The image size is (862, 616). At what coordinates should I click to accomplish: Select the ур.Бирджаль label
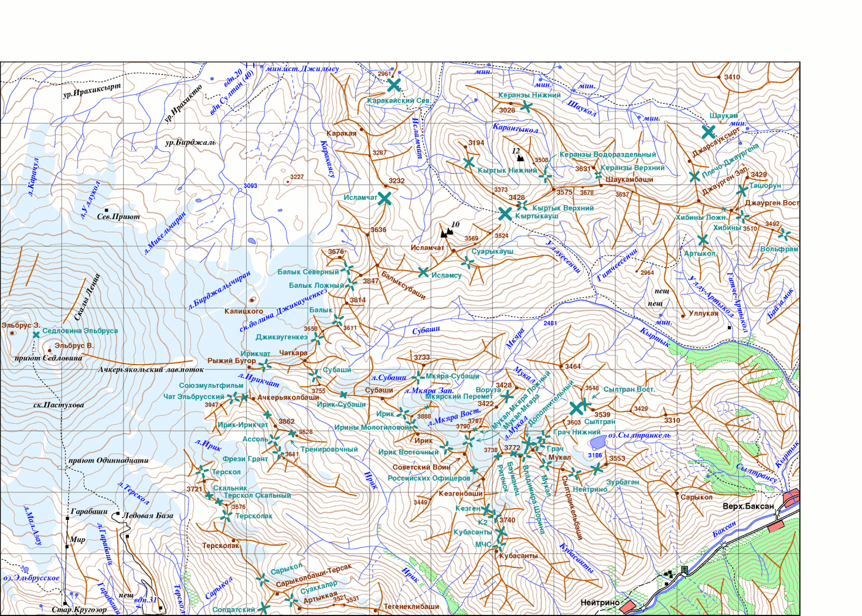coord(190,142)
